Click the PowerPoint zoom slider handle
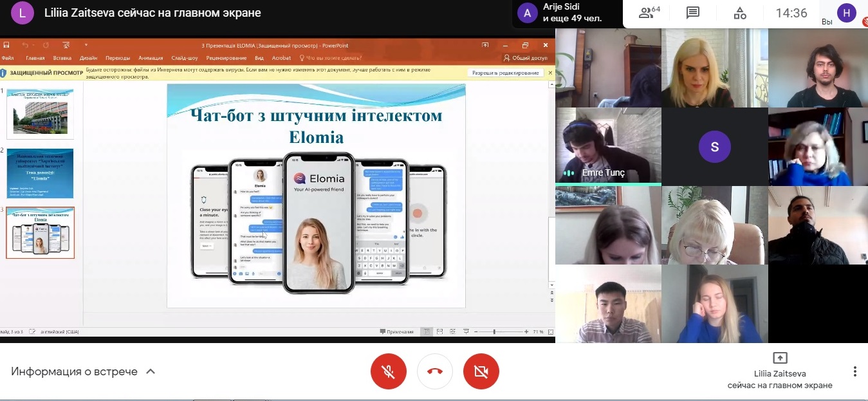 [x=494, y=331]
